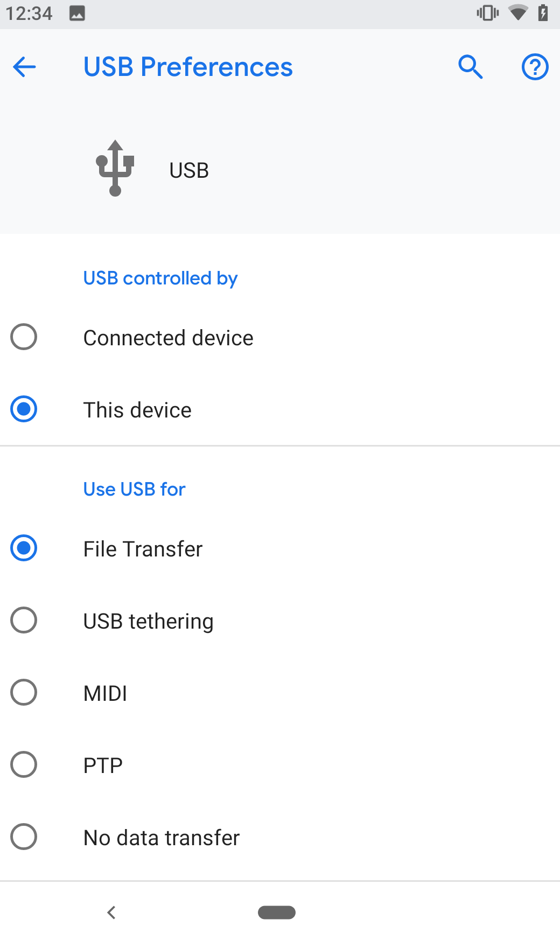The width and height of the screenshot is (560, 933).
Task: Tap the Wi-Fi signal status icon
Action: pos(518,12)
